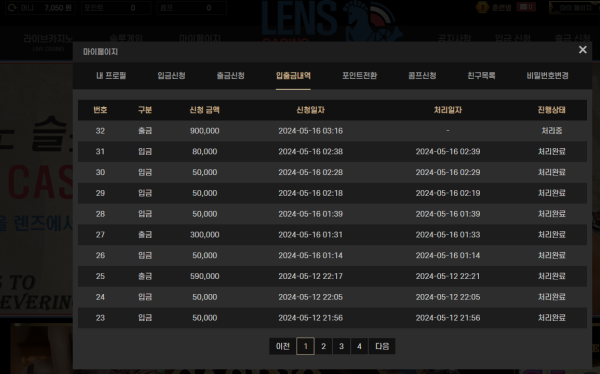Viewport: 600px width, 374px height.
Task: Jump to page 4 in the pagination
Action: click(x=359, y=346)
